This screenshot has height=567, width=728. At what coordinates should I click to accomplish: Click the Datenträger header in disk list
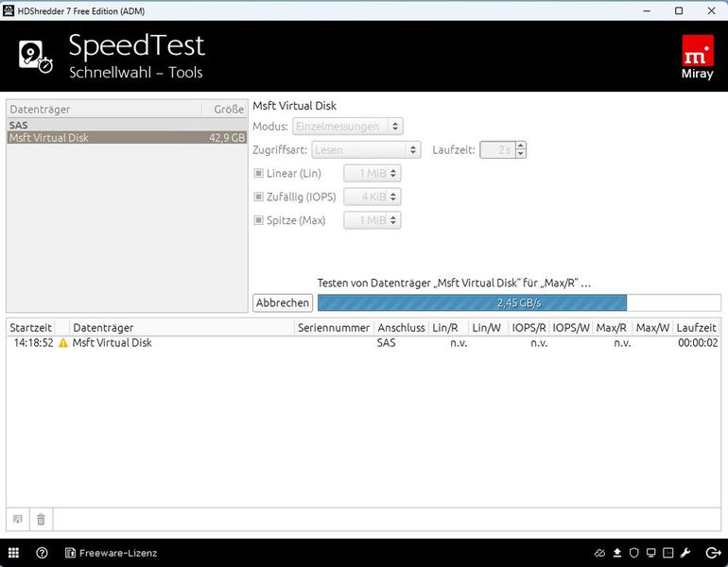click(104, 109)
